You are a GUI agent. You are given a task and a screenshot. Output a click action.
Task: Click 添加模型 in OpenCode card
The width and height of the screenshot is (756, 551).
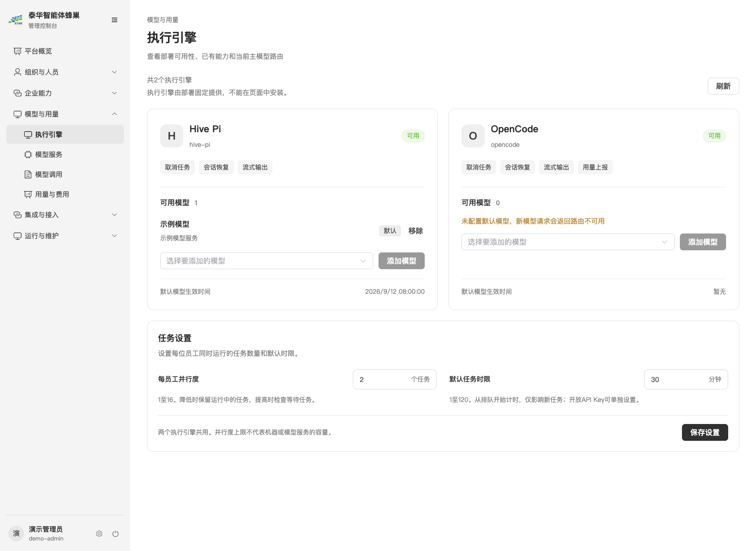click(x=703, y=242)
